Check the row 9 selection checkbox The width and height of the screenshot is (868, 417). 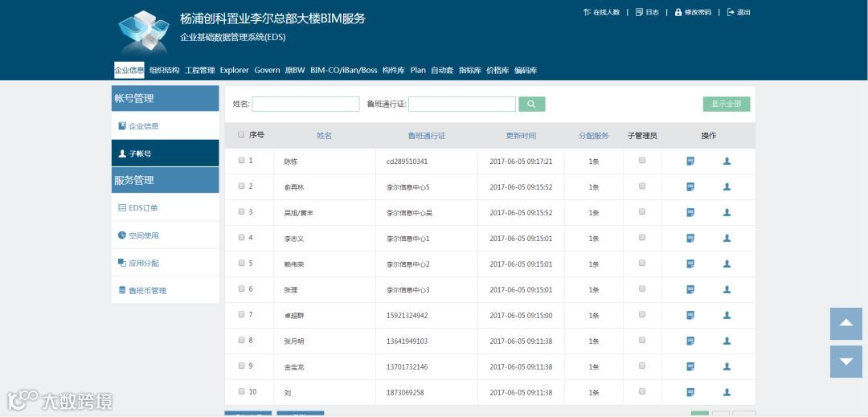(x=241, y=366)
